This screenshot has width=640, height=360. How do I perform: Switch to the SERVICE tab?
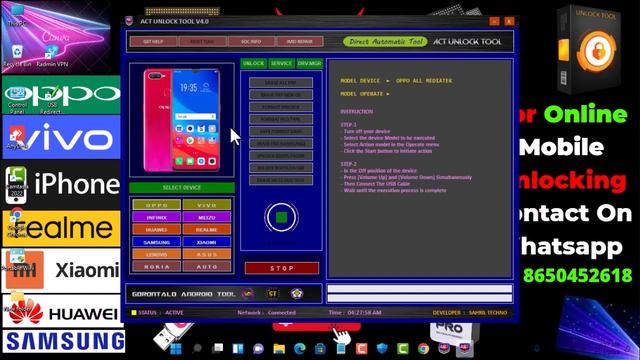tap(281, 64)
